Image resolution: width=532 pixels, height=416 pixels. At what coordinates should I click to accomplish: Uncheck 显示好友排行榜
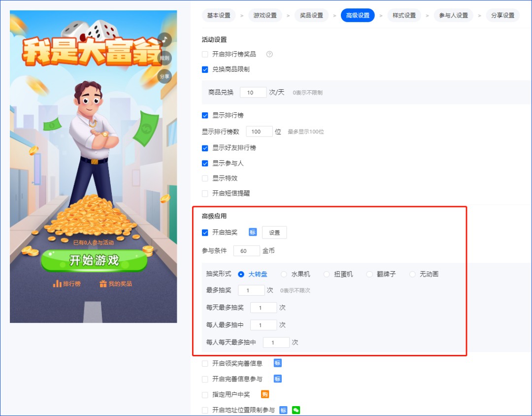pos(205,148)
